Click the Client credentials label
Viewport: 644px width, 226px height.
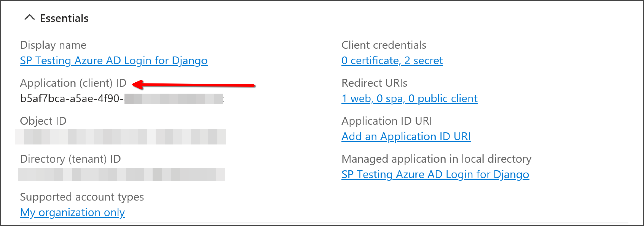(x=384, y=45)
